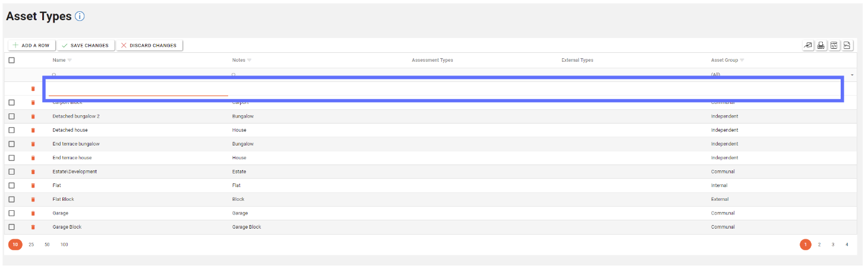Select the Flat Block row checkbox
This screenshot has width=868, height=272.
click(x=12, y=200)
